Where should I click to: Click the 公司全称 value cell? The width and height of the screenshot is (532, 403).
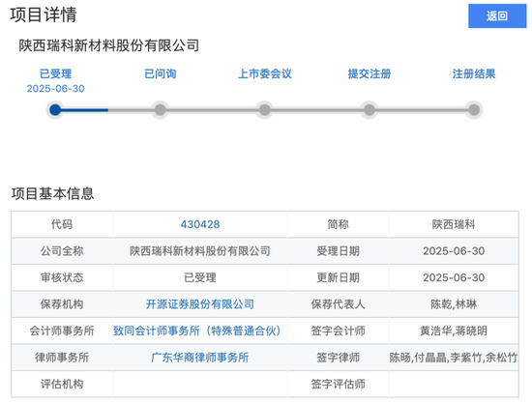(200, 251)
